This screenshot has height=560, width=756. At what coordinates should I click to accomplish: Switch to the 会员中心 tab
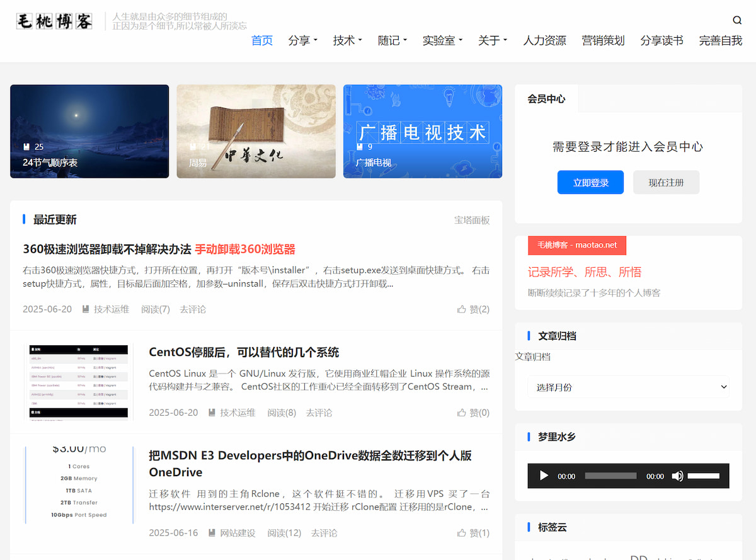coord(547,99)
